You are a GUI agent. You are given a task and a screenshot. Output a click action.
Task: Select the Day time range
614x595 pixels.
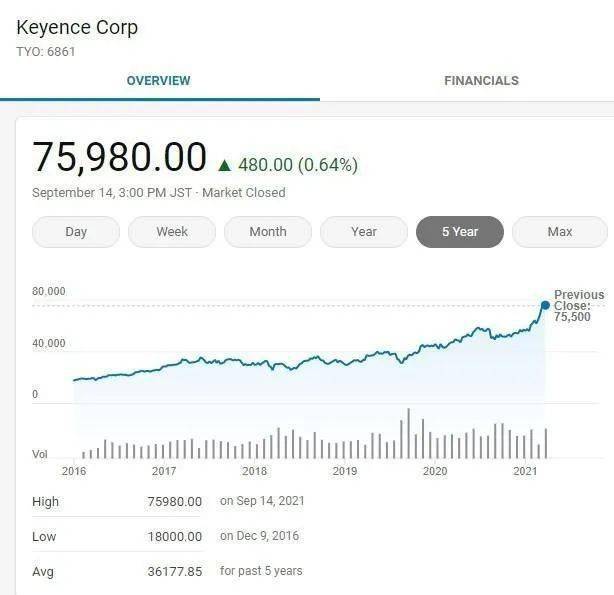click(76, 232)
